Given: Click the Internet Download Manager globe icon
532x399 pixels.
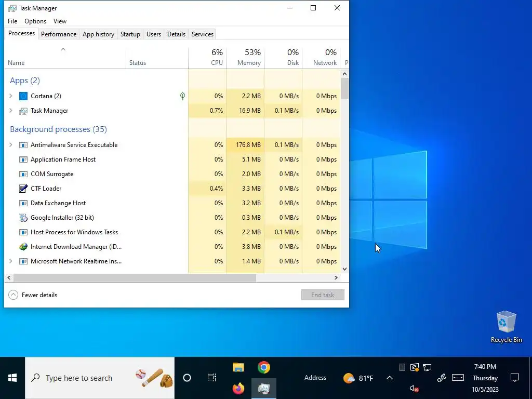Looking at the screenshot, I should coord(23,247).
